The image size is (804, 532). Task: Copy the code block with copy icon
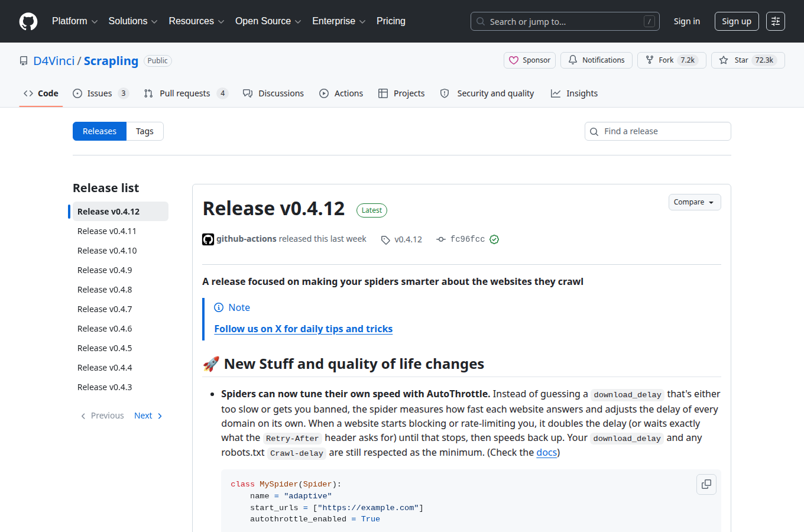(x=706, y=484)
